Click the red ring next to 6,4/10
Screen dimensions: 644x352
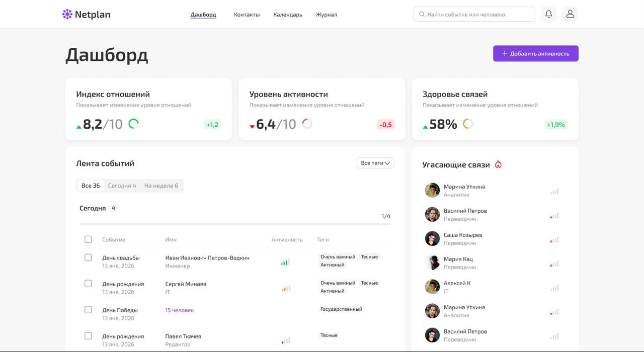pos(307,124)
